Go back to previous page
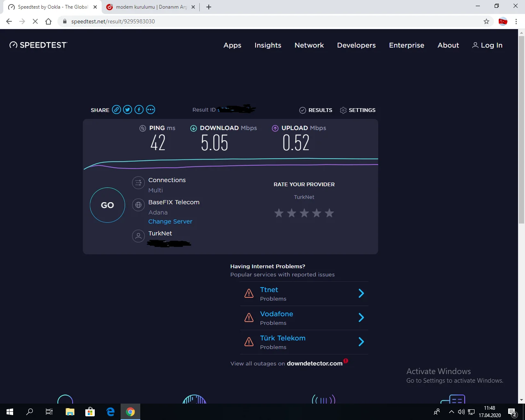 point(9,21)
